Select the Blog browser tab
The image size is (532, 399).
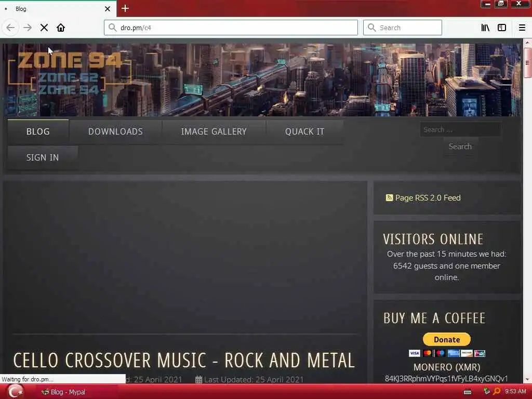click(x=58, y=9)
